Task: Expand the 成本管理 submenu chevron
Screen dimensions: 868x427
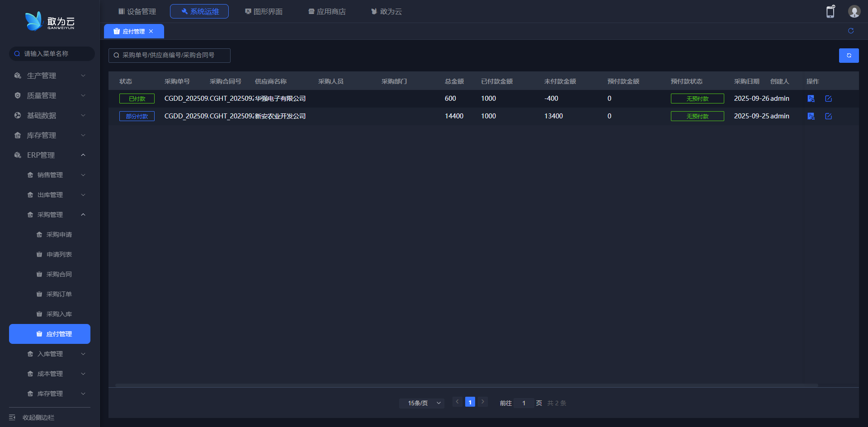Action: (x=83, y=374)
